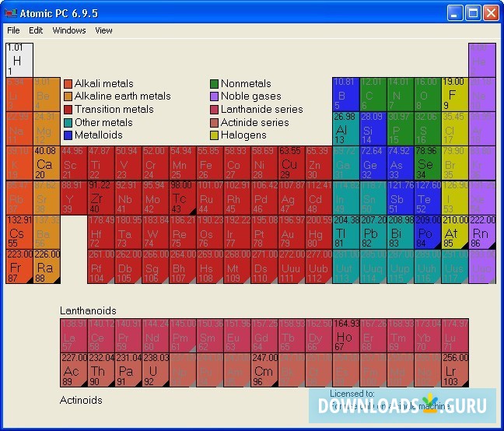
Task: Open the View menu
Action: click(x=103, y=30)
